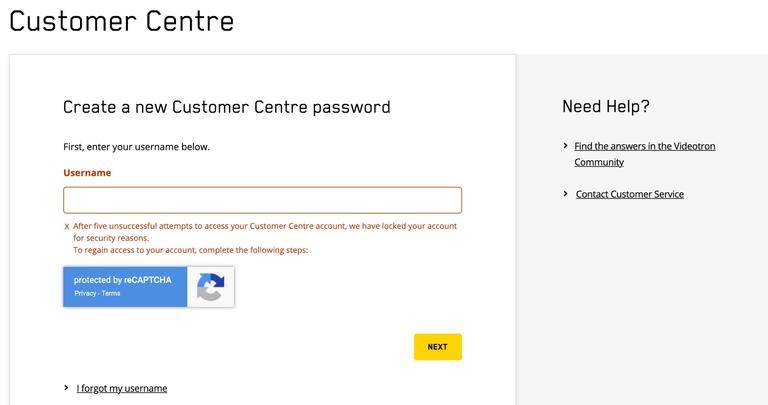Click arrow beside Contact Customer Service
Viewport: 768px width, 405px height.
[x=565, y=194]
